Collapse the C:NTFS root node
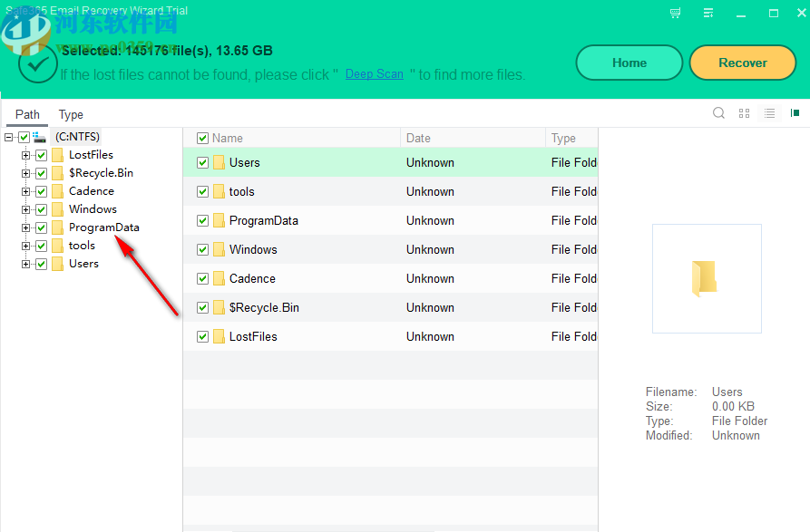The width and height of the screenshot is (810, 532). [8, 137]
